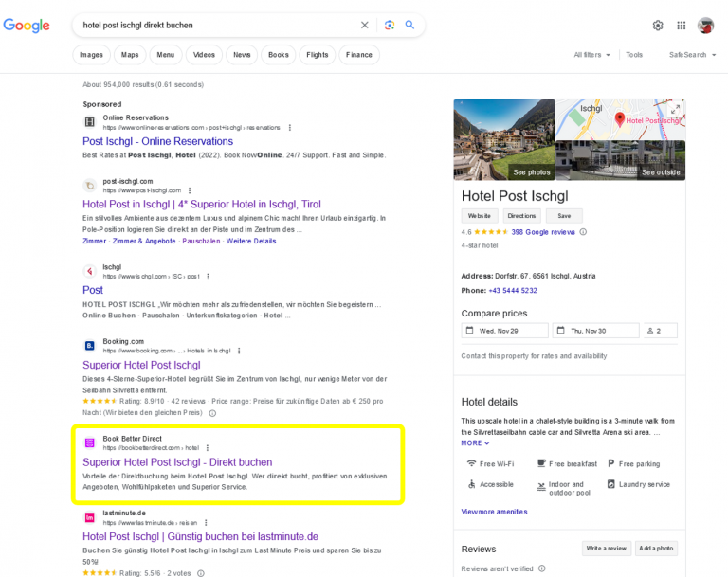Switch to the Videos tab

pyautogui.click(x=204, y=55)
